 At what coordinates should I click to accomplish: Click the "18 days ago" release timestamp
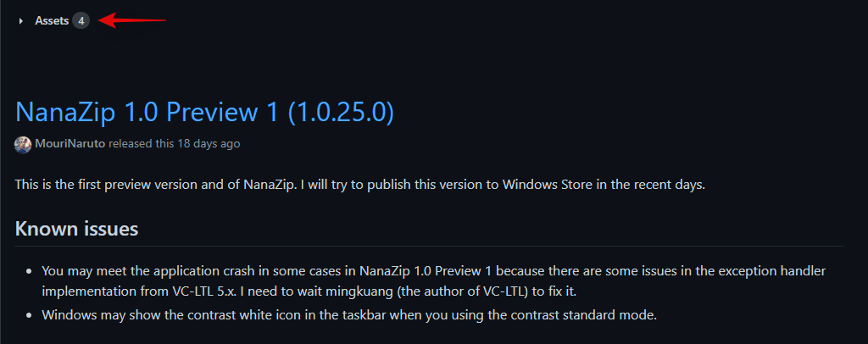209,144
